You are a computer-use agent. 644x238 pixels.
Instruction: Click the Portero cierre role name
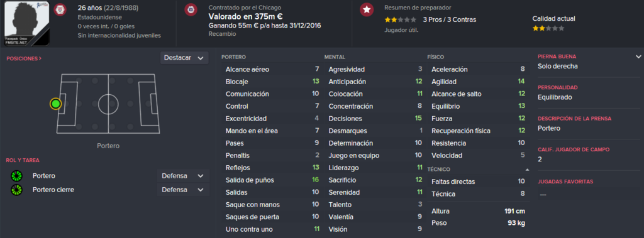(x=53, y=190)
